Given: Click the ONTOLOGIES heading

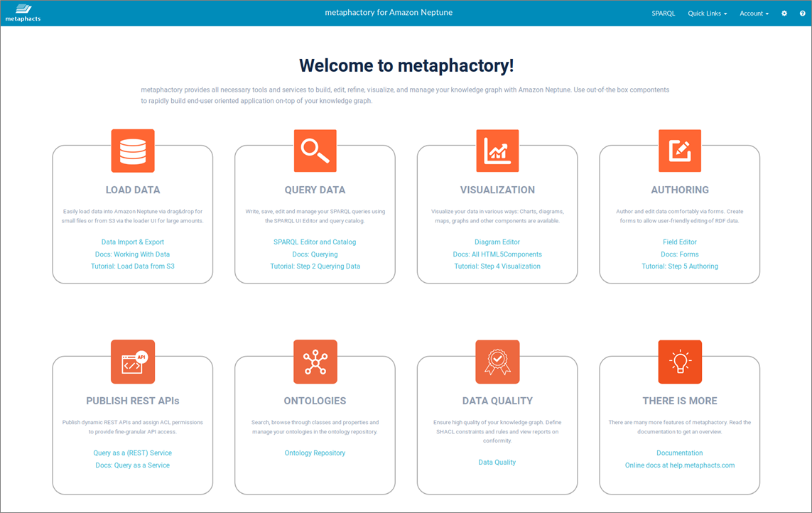Looking at the screenshot, I should point(315,401).
